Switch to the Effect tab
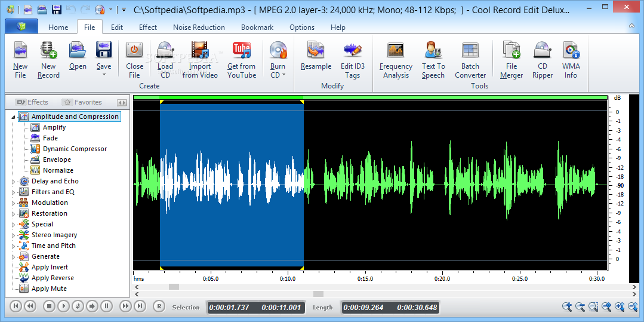The height and width of the screenshot is (322, 644). tap(148, 27)
